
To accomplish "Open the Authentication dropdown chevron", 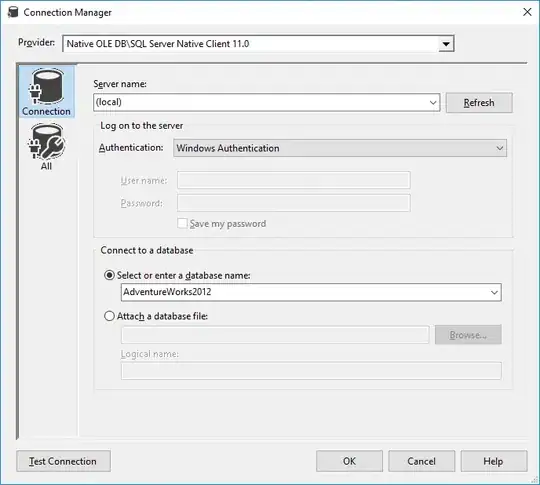I will (499, 148).
